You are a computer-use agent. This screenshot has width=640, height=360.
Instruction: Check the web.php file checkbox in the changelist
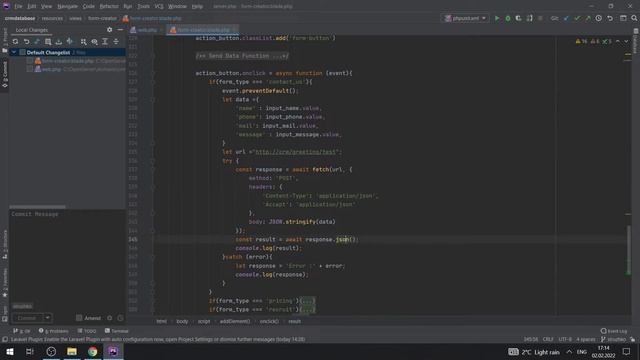(30, 69)
